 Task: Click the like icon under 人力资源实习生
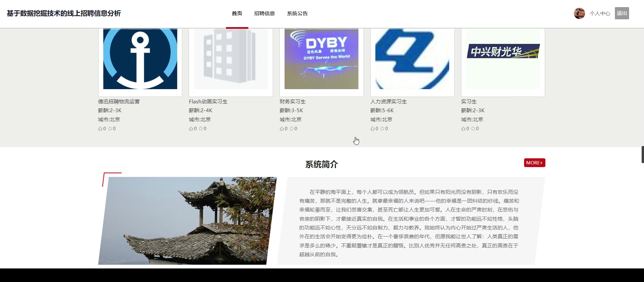pos(373,129)
